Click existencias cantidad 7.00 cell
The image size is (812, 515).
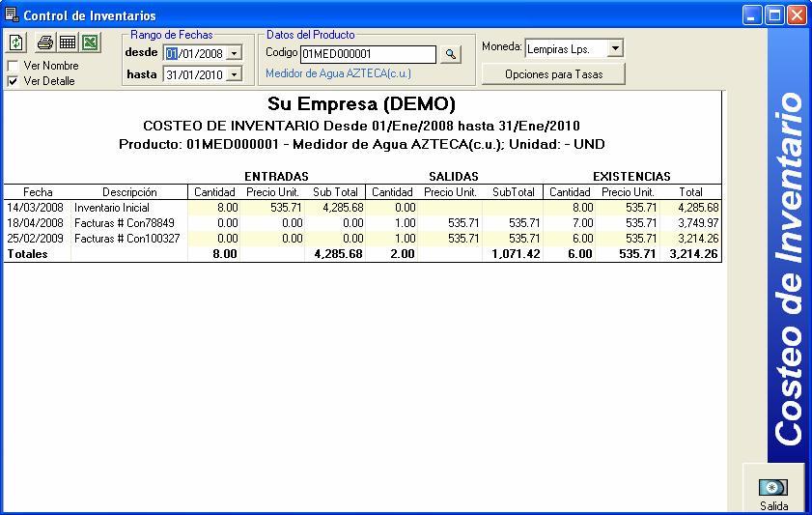[583, 223]
